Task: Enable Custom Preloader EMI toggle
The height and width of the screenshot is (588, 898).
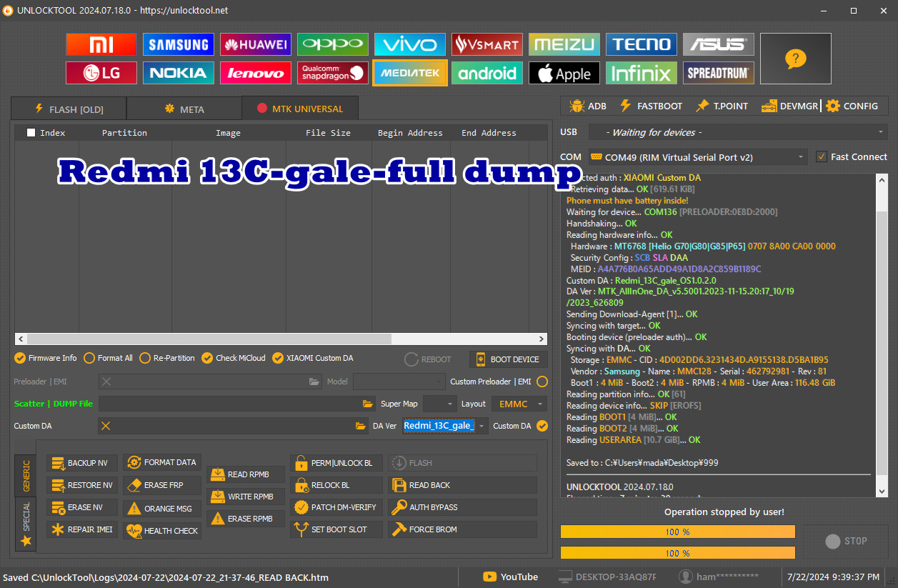Action: coord(542,382)
